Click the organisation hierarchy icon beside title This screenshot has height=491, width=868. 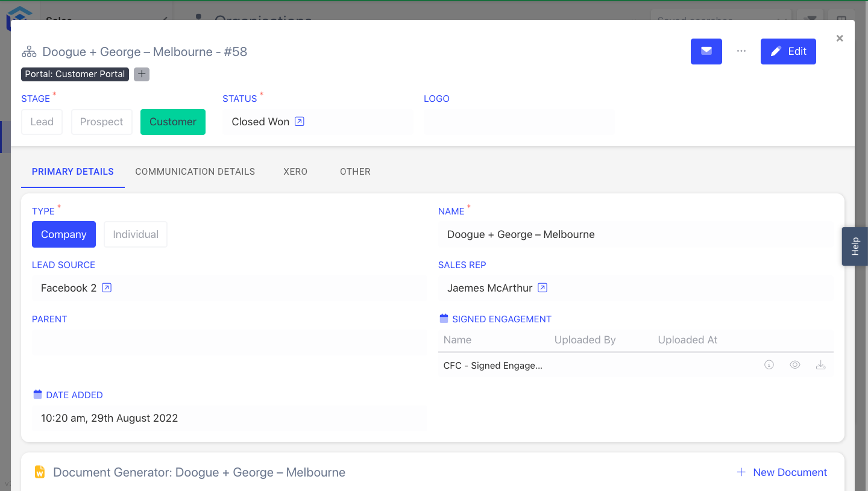[x=29, y=52]
